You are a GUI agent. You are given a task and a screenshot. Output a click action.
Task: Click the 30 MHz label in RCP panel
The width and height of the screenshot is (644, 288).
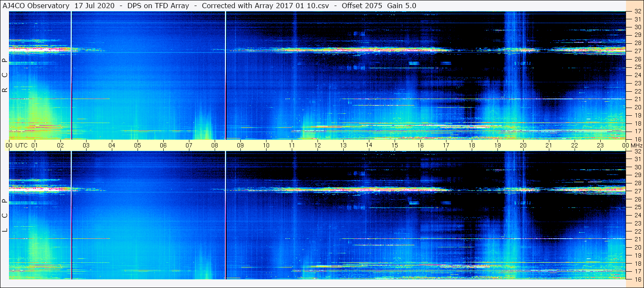click(638, 27)
